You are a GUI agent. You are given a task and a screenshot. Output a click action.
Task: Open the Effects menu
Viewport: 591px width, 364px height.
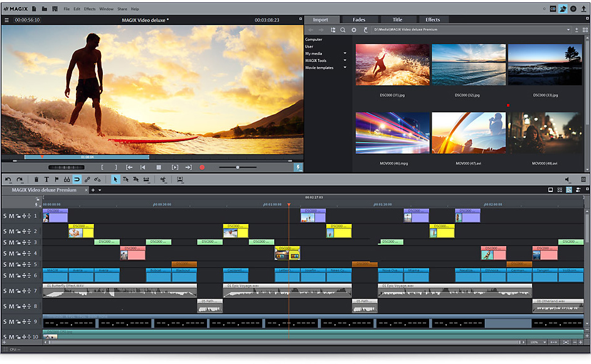click(90, 9)
